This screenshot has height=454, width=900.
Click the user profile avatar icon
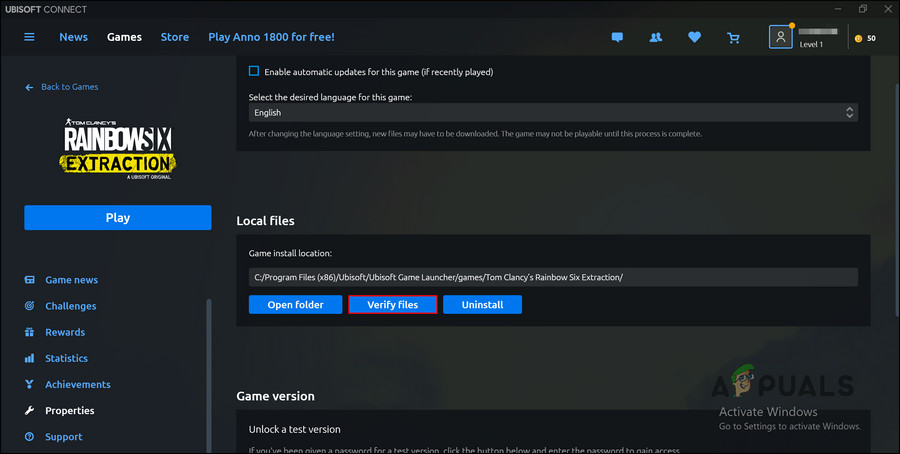780,37
